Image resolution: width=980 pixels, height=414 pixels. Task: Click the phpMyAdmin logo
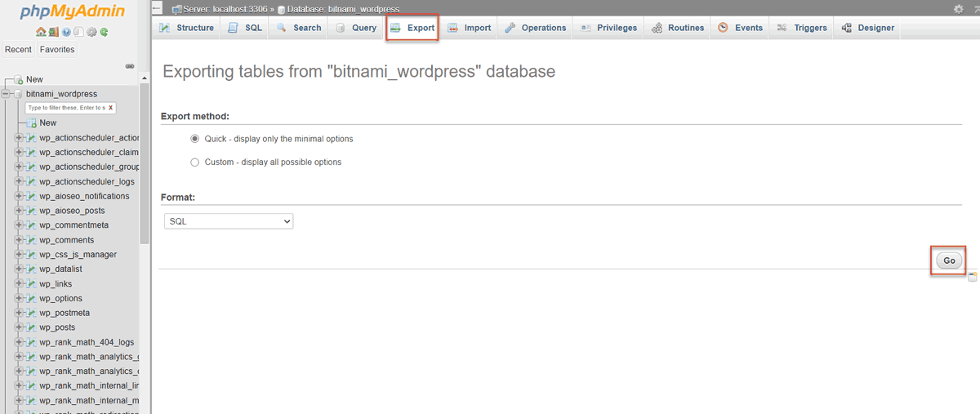tap(73, 12)
